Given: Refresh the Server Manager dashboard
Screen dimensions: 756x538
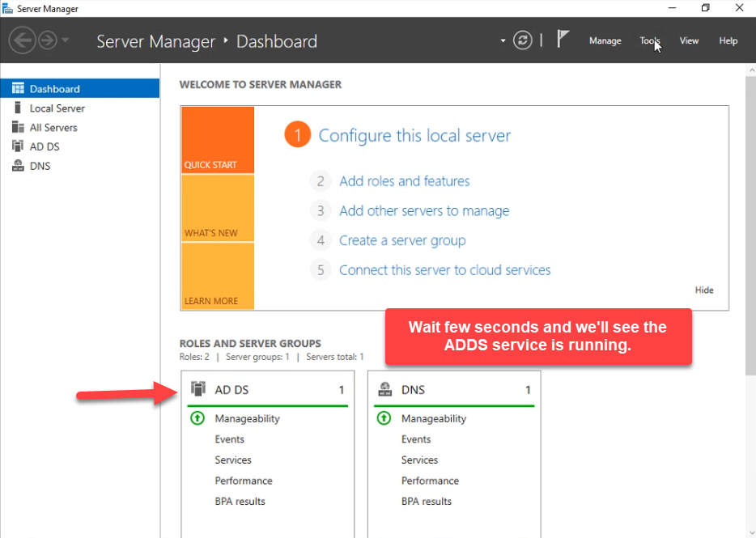Looking at the screenshot, I should (x=522, y=40).
